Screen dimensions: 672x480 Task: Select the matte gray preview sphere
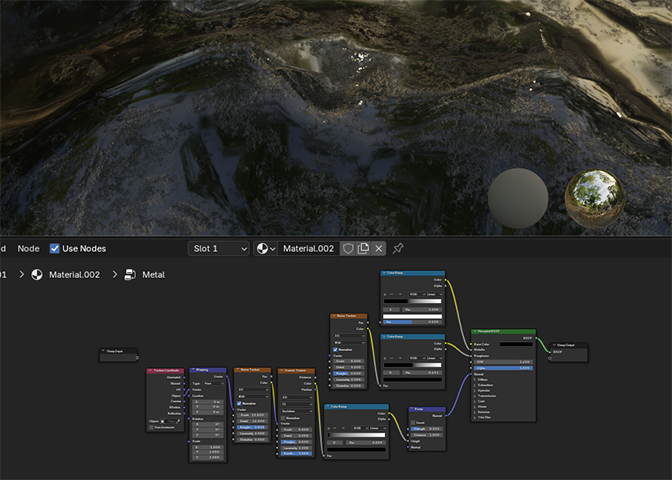(x=518, y=197)
